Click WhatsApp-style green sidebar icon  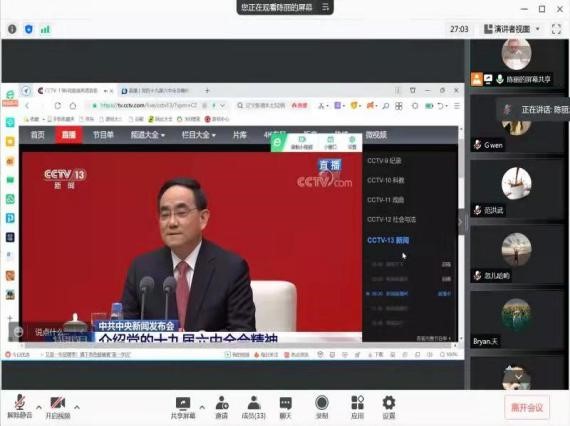click(10, 198)
